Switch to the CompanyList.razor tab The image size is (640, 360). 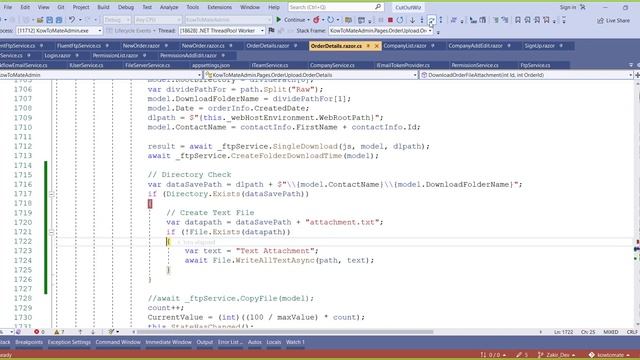coord(405,46)
